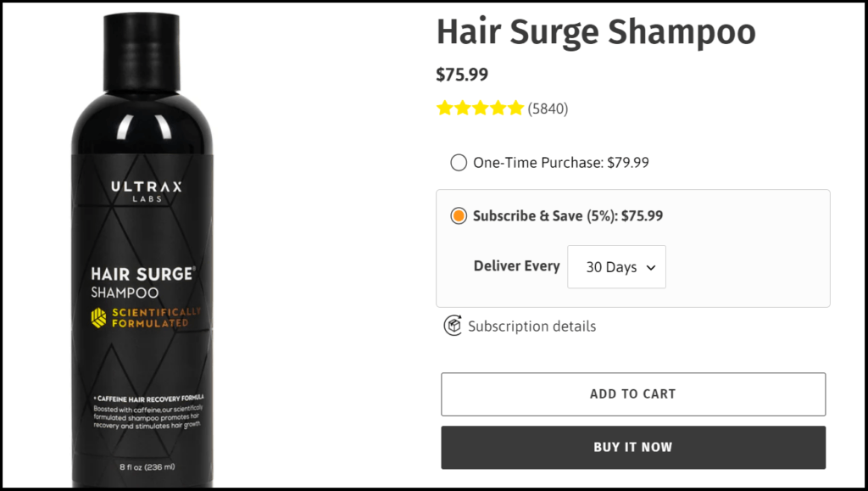The height and width of the screenshot is (491, 868).
Task: Click Add to Cart
Action: 632,393
